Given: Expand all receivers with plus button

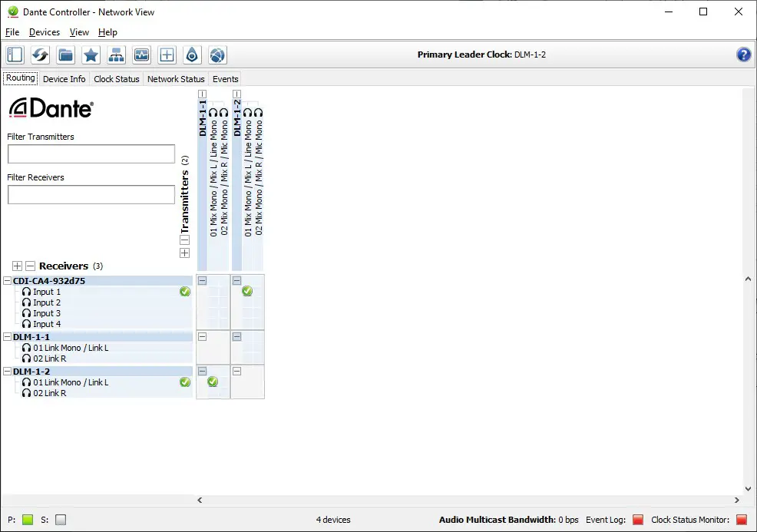Looking at the screenshot, I should 17,266.
